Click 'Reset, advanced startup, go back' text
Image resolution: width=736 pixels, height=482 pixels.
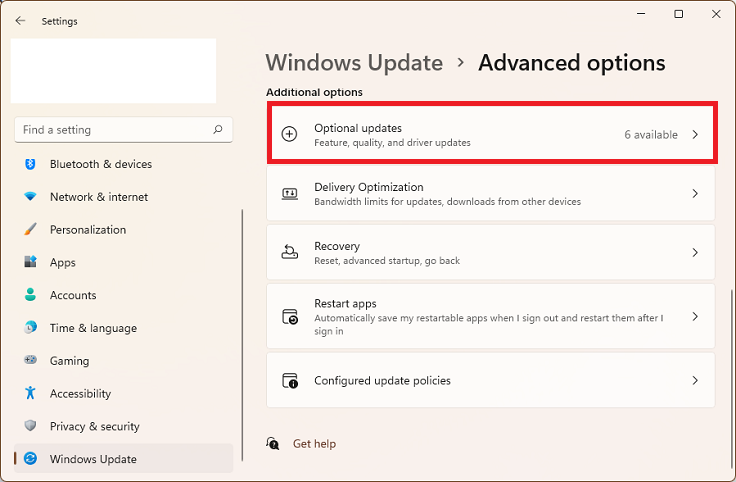point(387,261)
